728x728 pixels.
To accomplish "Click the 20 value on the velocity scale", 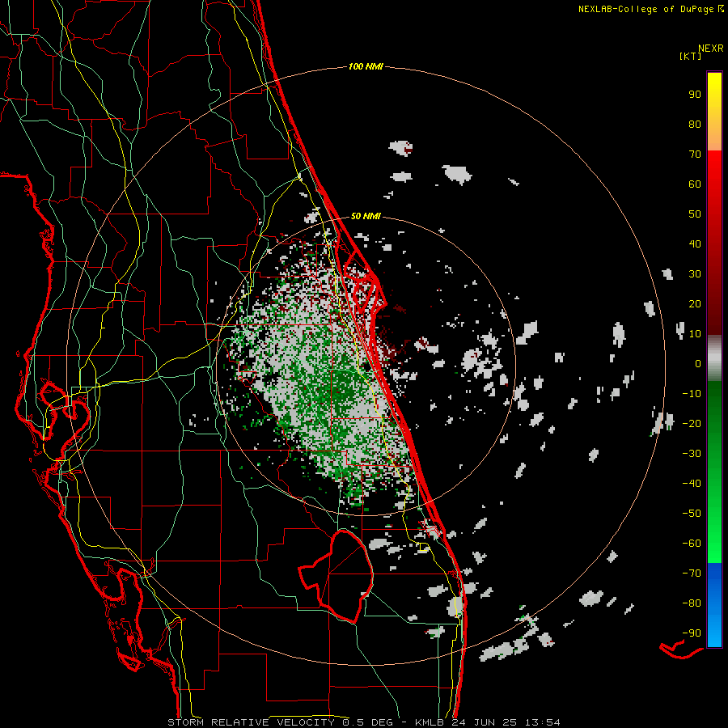I will click(x=695, y=303).
